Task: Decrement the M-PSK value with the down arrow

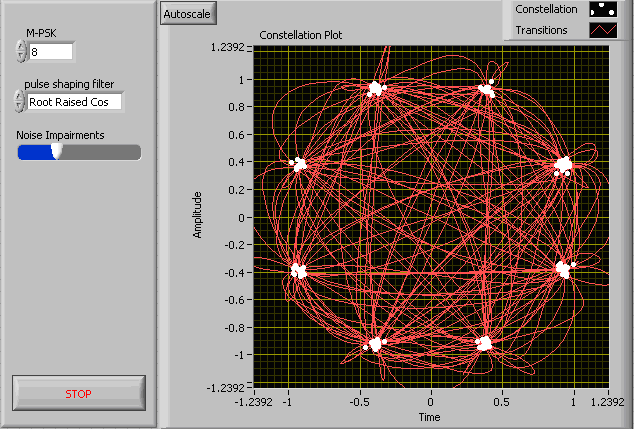Action: point(21,57)
